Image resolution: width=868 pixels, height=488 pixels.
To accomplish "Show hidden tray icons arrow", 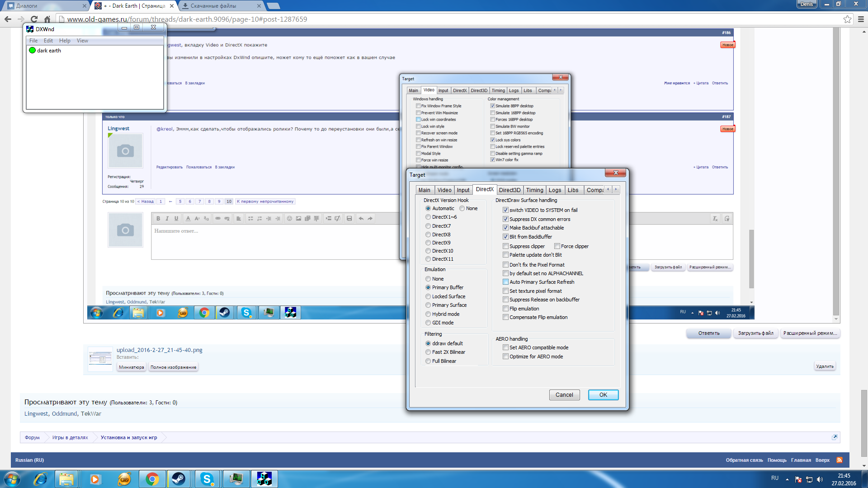I will pos(787,479).
